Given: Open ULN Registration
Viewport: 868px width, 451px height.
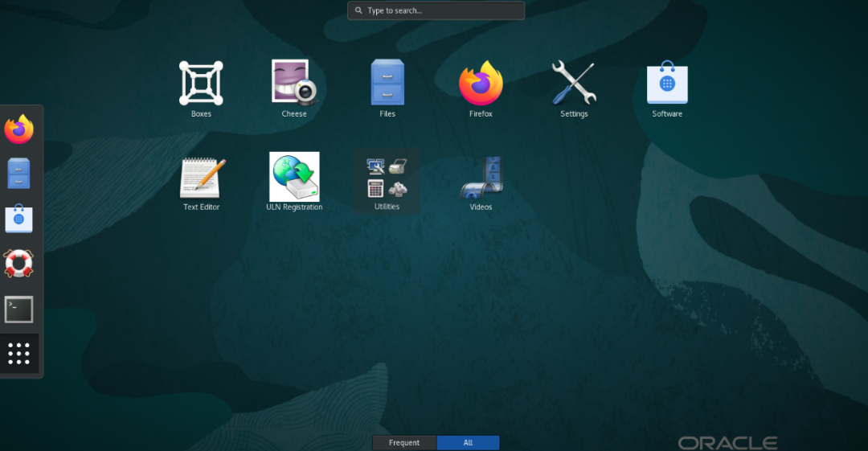Looking at the screenshot, I should 294,177.
